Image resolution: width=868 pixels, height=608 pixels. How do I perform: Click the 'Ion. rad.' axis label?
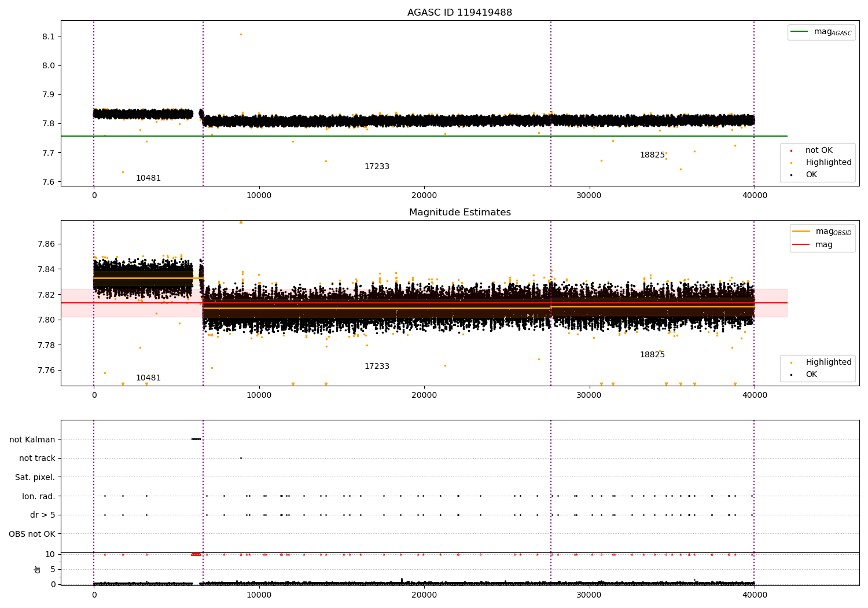(38, 496)
